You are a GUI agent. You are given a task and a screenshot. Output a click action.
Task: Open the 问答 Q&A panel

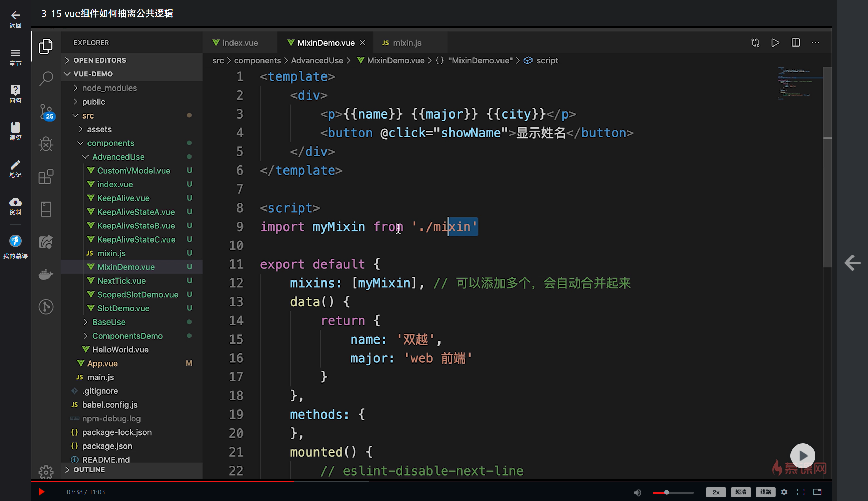click(x=15, y=94)
